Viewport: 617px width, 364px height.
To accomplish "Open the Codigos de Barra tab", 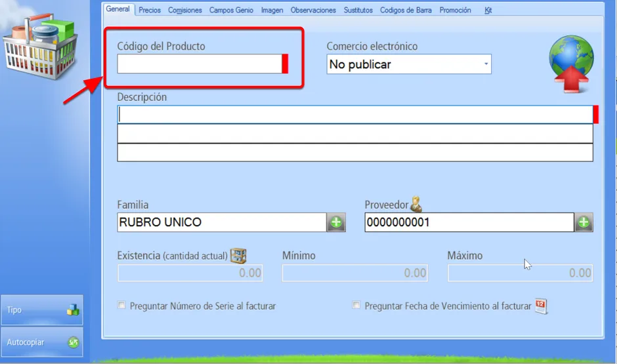I will tap(406, 10).
